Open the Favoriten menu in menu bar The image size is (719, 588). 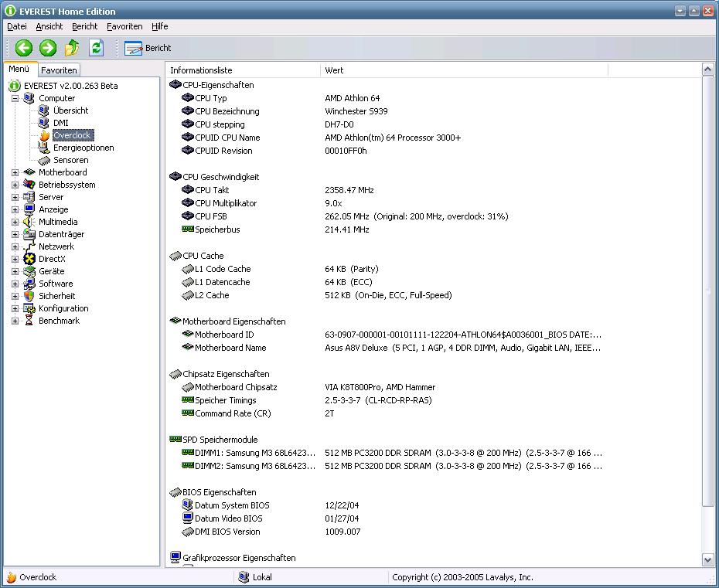pyautogui.click(x=124, y=26)
